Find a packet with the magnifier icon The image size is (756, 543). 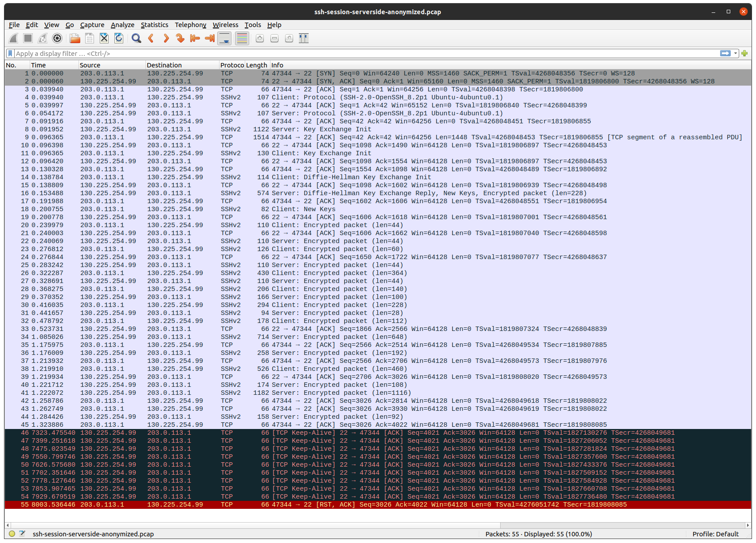137,39
